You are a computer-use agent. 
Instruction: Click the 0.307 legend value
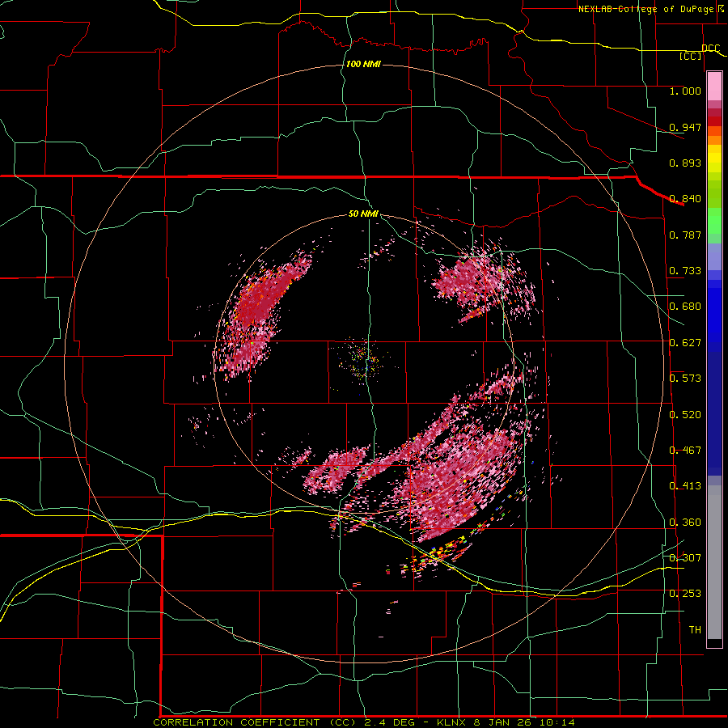(x=685, y=558)
